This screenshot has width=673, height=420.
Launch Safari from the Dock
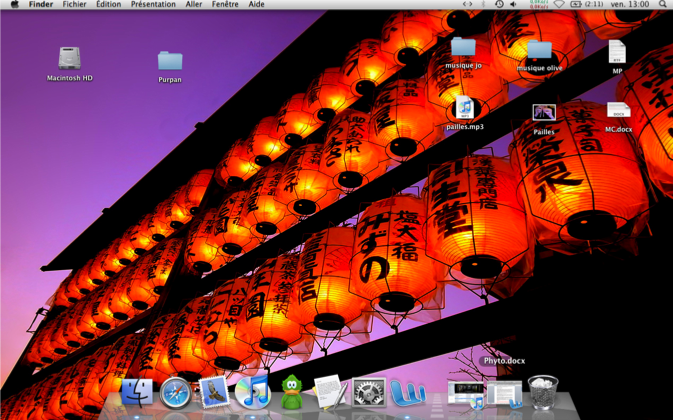(x=176, y=393)
